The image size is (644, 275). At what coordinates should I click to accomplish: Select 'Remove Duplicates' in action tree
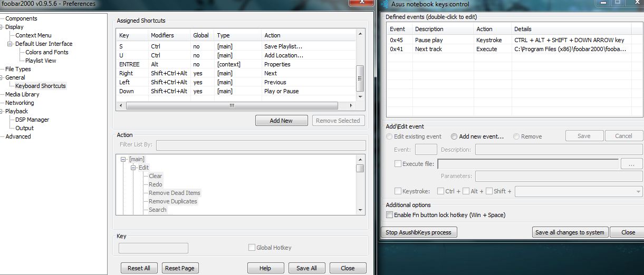pyautogui.click(x=173, y=201)
